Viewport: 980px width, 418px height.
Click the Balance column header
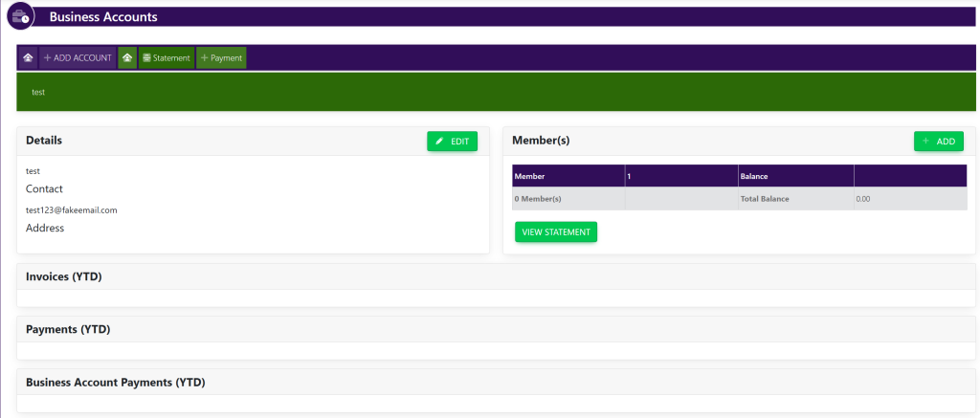click(754, 176)
